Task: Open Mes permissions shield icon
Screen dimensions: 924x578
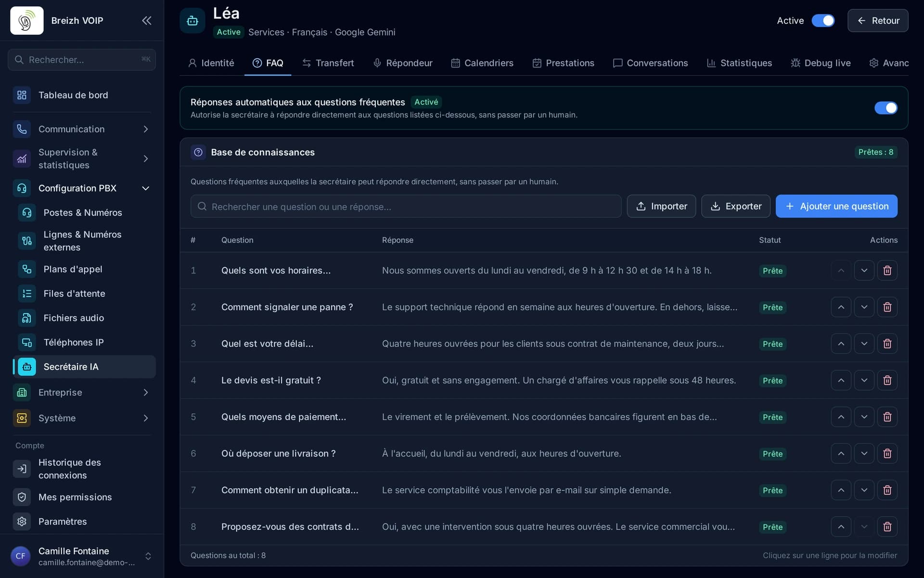Action: point(22,497)
